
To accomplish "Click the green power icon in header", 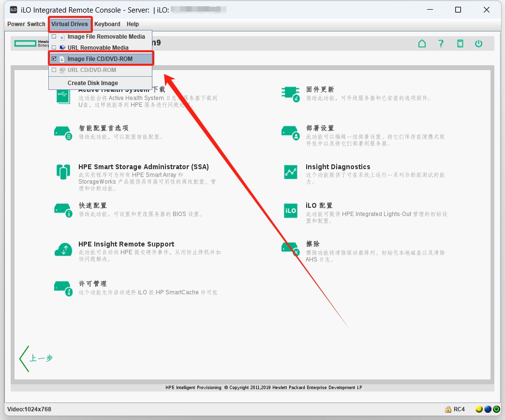I will pos(478,43).
